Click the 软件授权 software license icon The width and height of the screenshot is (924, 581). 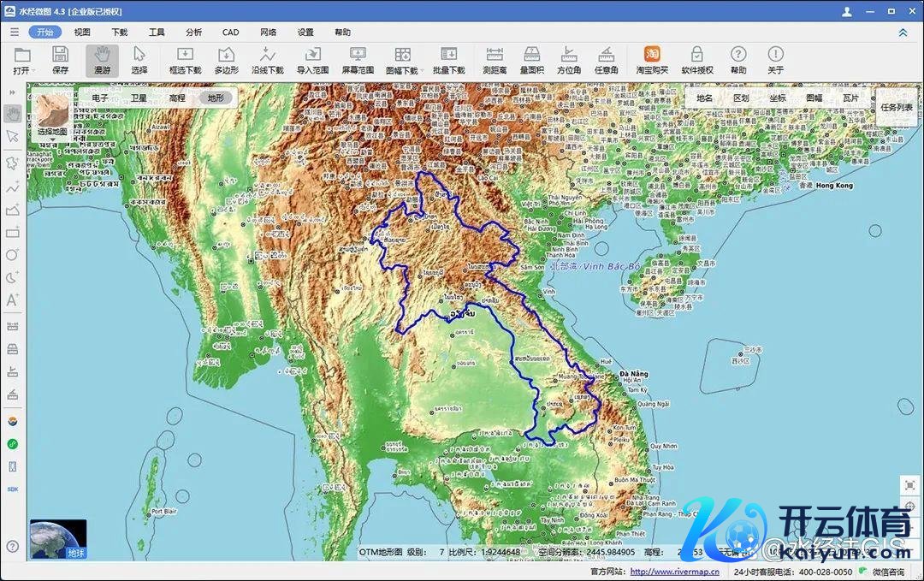click(696, 60)
